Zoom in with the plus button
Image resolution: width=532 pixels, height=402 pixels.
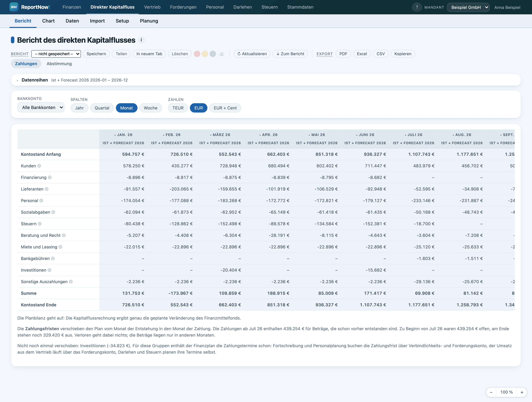click(522, 392)
